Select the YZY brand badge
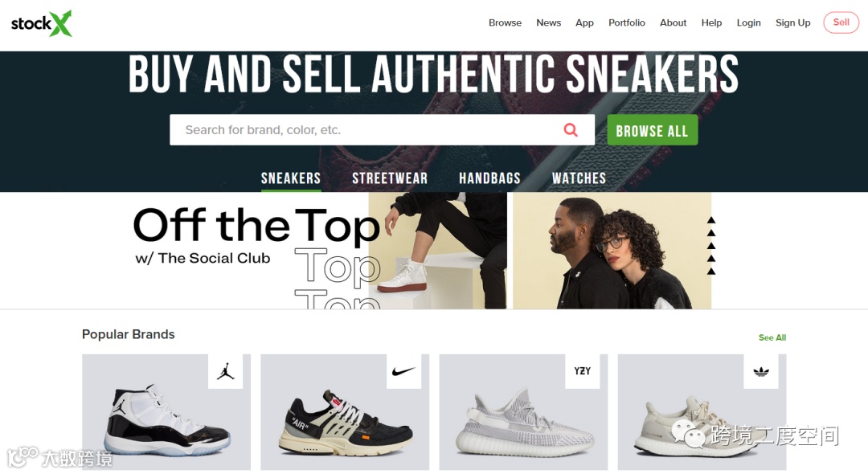 (x=583, y=371)
